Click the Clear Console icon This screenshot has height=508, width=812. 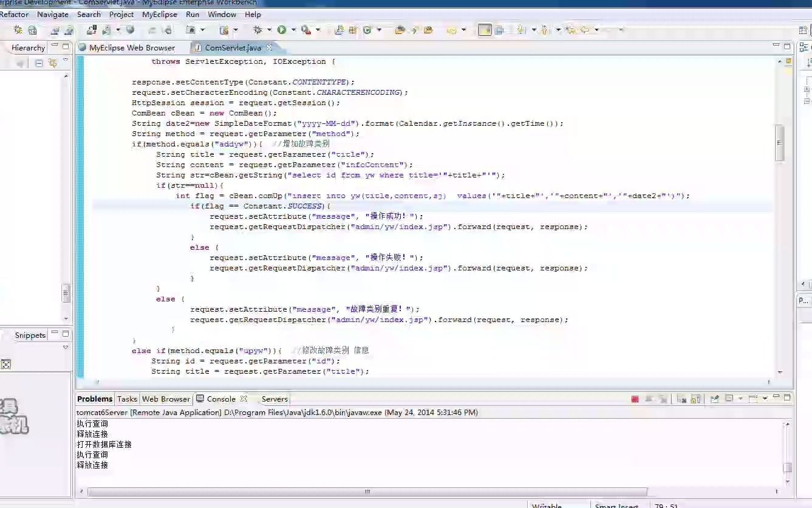(x=681, y=399)
